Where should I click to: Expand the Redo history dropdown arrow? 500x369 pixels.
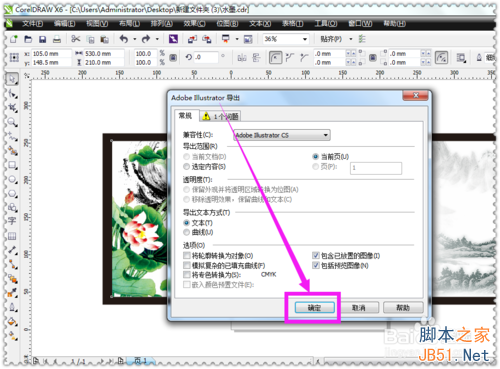coord(157,39)
